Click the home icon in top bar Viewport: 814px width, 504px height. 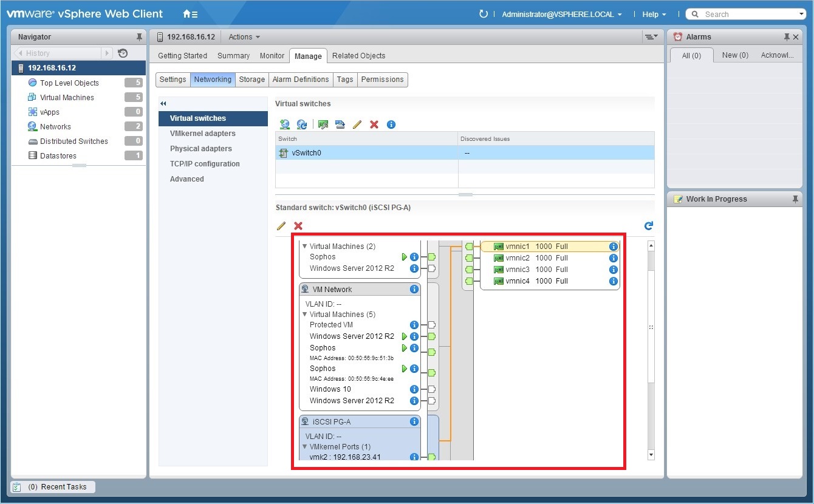tap(186, 13)
